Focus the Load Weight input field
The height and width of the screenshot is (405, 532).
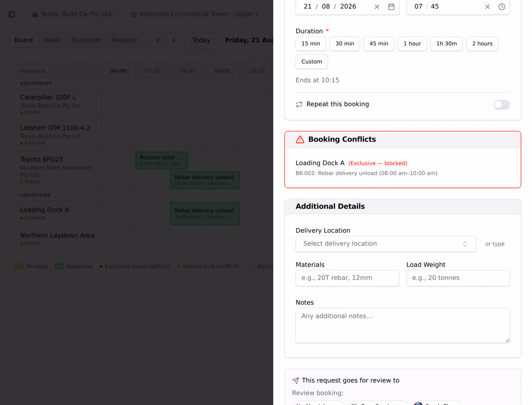(458, 278)
